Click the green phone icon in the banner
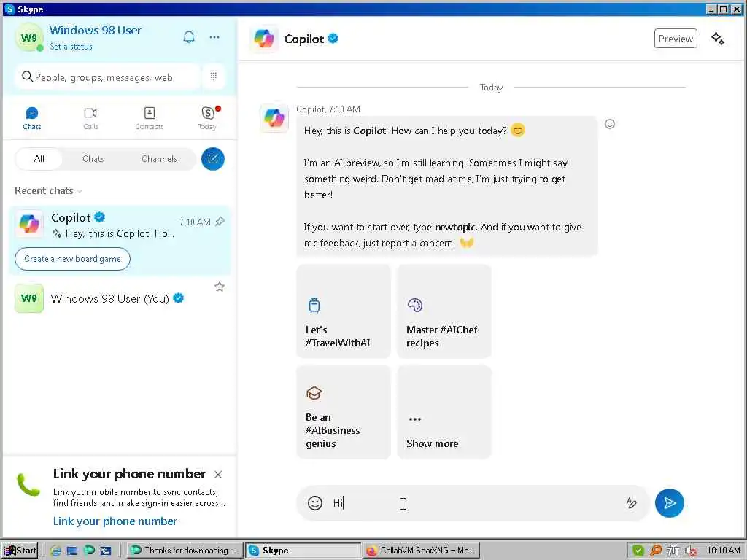This screenshot has height=560, width=747. [28, 485]
